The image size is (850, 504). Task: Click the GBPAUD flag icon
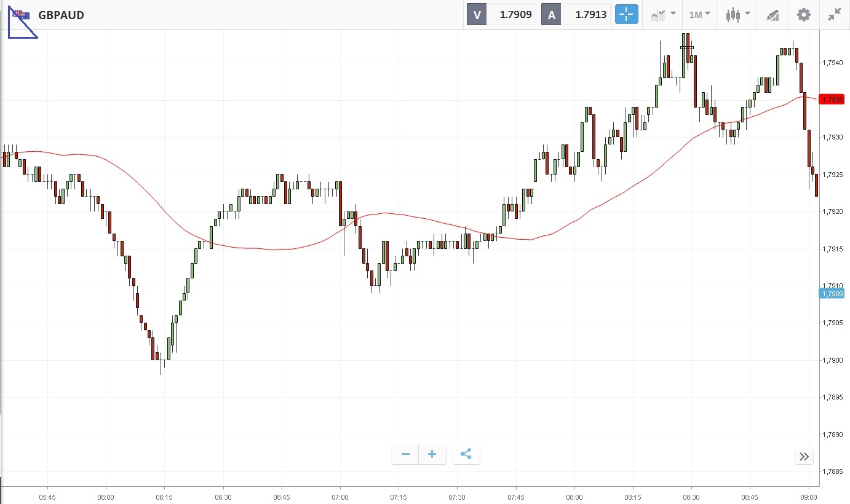(22, 15)
